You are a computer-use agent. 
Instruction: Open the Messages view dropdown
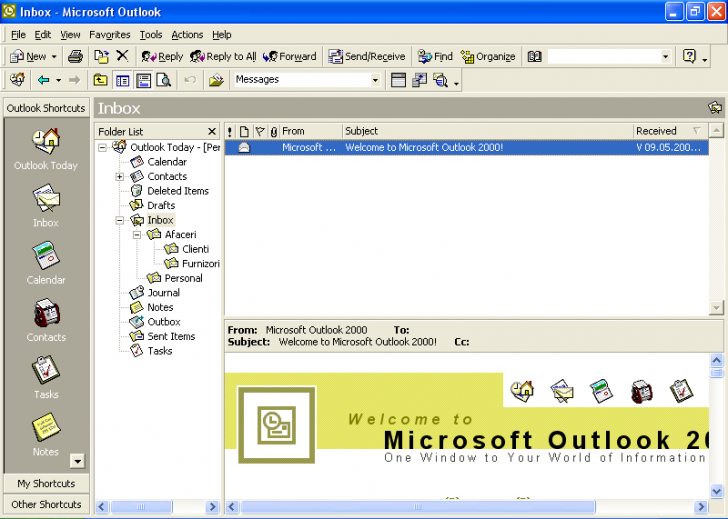click(375, 80)
